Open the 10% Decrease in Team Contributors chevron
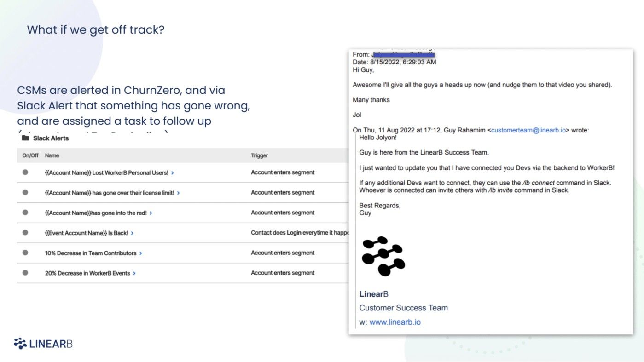 click(x=141, y=253)
